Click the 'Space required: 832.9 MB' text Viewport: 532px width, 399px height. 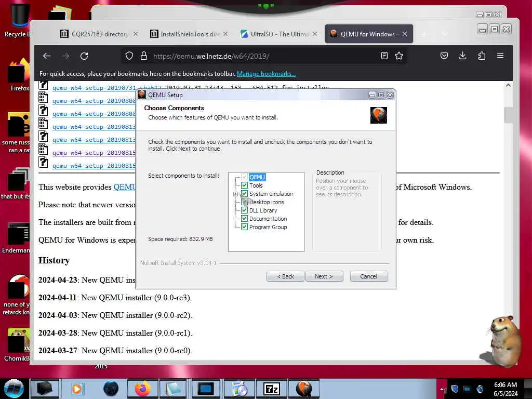click(x=180, y=239)
